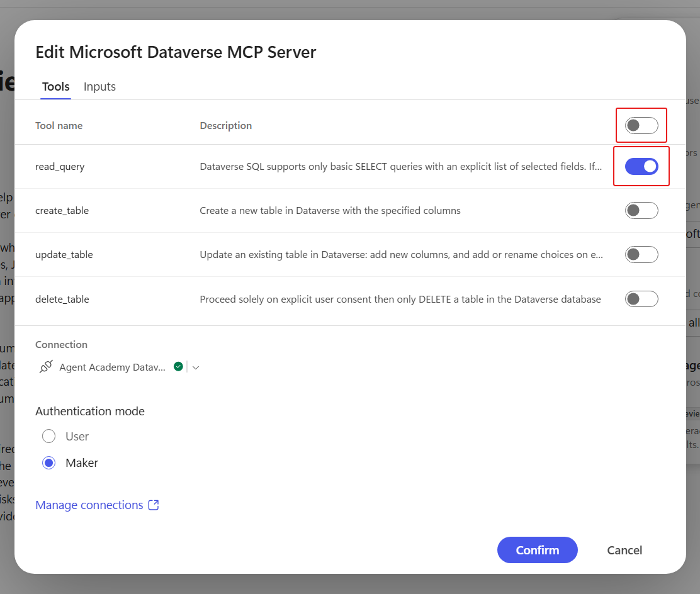The image size is (700, 594).
Task: Select User authentication mode
Action: (x=48, y=436)
